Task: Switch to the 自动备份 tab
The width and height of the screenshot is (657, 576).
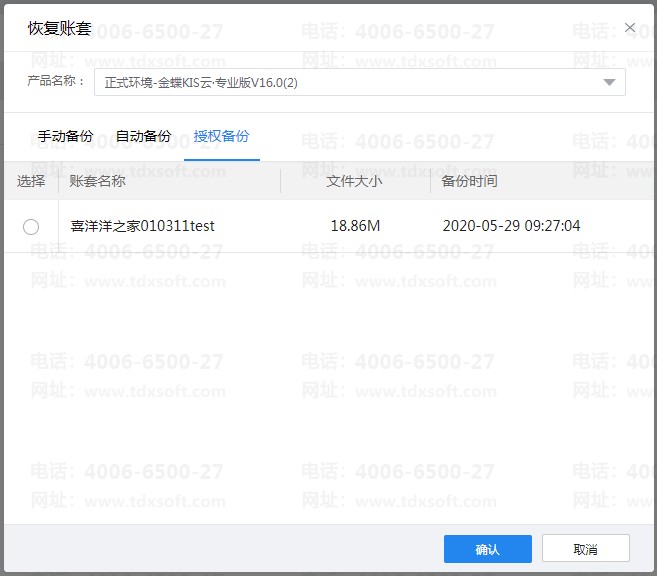Action: click(143, 136)
